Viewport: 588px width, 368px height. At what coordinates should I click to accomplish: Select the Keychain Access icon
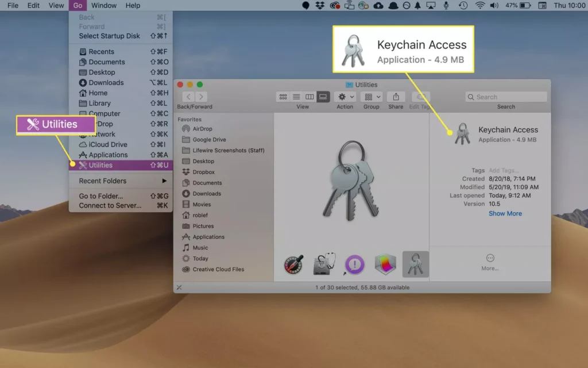[415, 264]
